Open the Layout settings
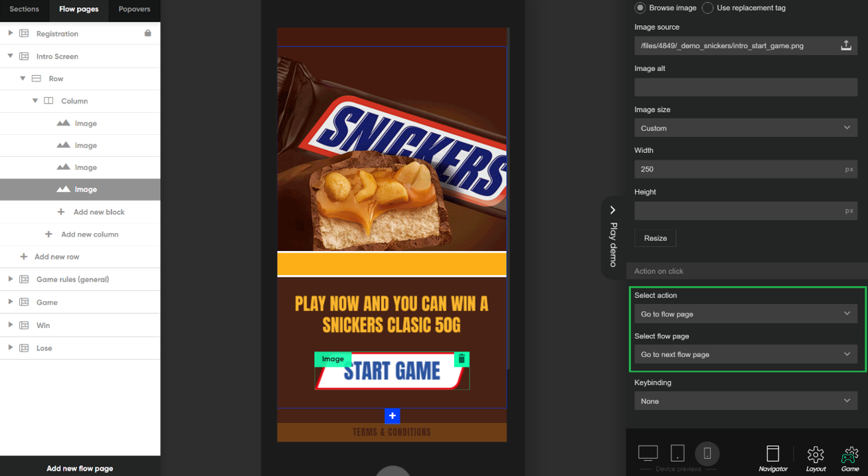The image size is (868, 476). [x=816, y=458]
